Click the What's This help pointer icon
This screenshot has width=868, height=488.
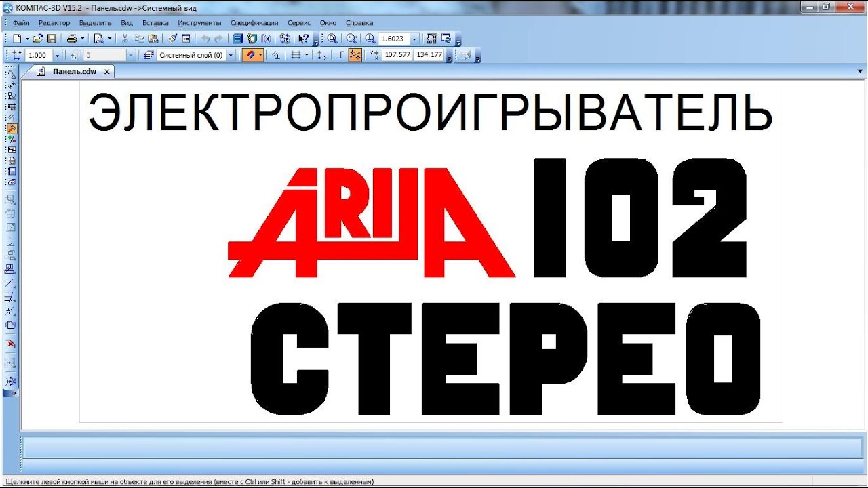click(x=304, y=39)
